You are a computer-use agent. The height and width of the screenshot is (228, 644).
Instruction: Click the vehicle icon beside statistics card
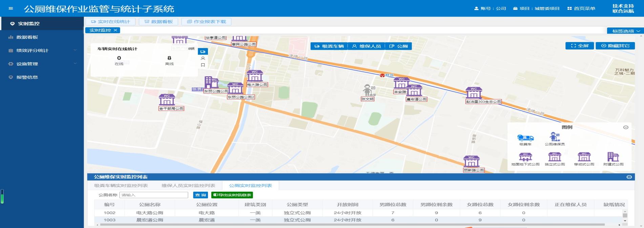pyautogui.click(x=203, y=52)
